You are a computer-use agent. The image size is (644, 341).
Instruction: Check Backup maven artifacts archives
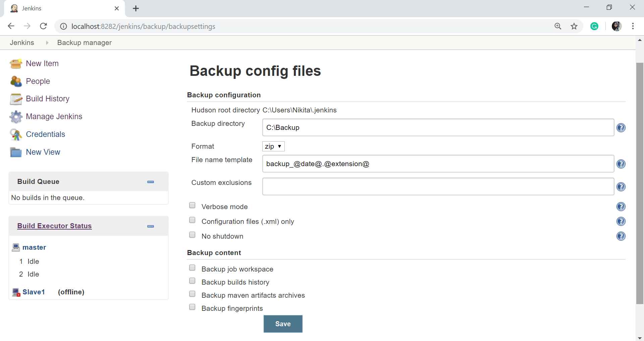click(x=192, y=294)
